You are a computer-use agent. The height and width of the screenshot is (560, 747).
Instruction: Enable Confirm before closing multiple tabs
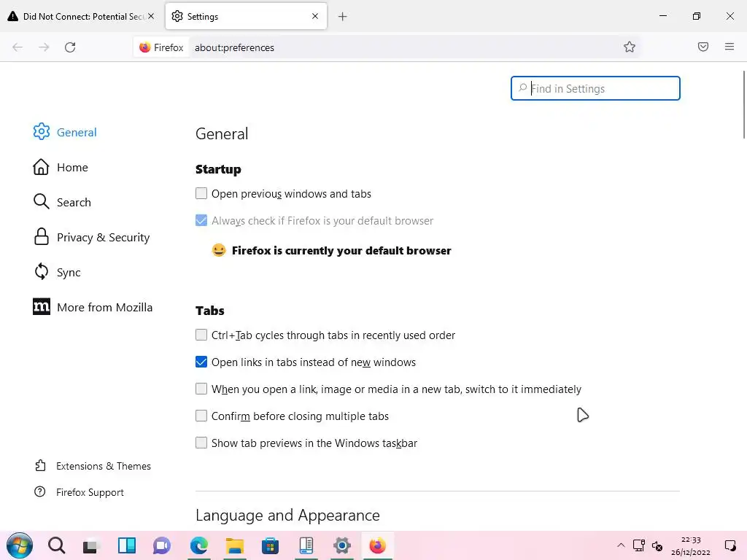coord(201,416)
